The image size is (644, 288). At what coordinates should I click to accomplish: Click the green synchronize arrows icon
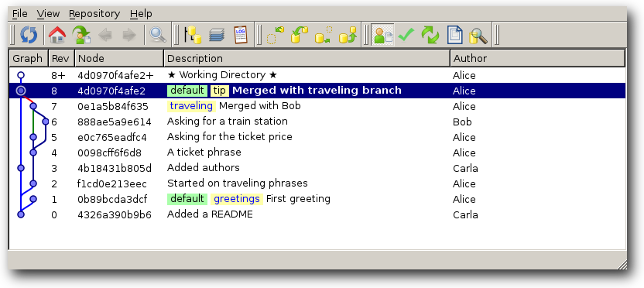pos(430,35)
